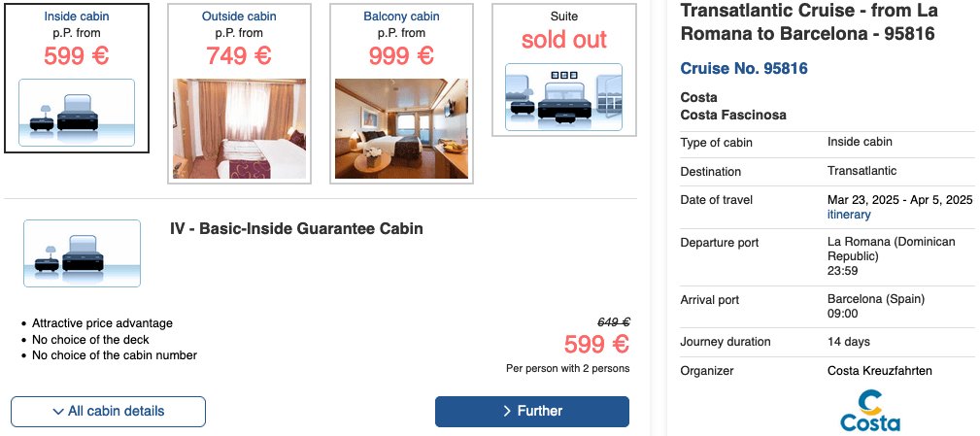This screenshot has width=980, height=436.
Task: Open the Outside cabin photo
Action: click(239, 129)
